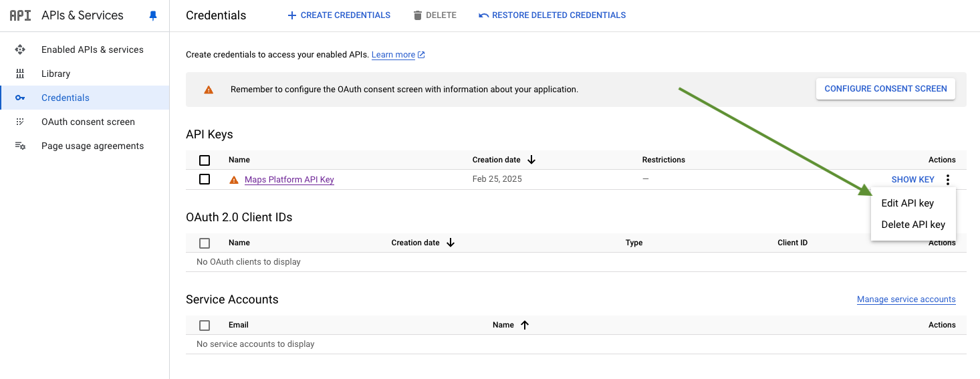Click the warning triangle beside Maps Platform API Key
Image resolution: width=980 pixels, height=379 pixels.
point(234,180)
